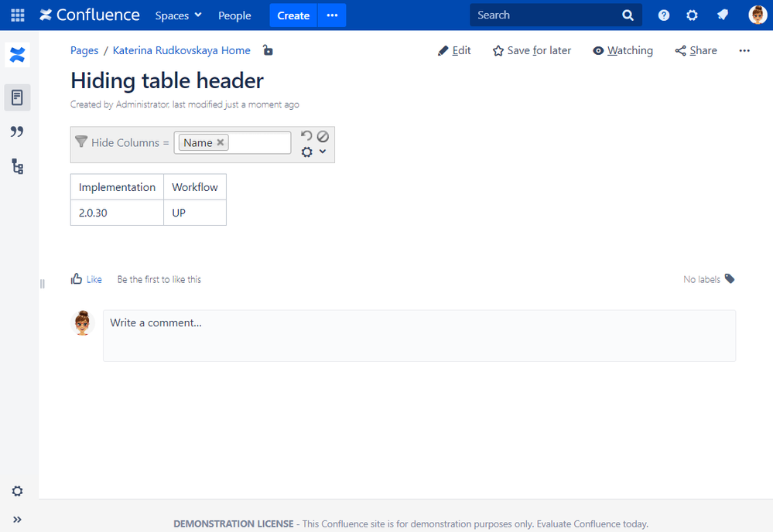Open the table filter settings gear
This screenshot has height=532, width=773.
click(307, 152)
